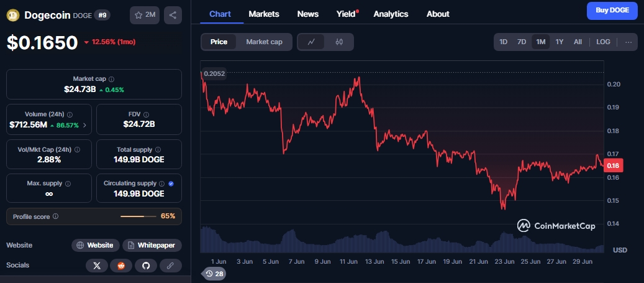Open the share icon button
The width and height of the screenshot is (644, 283).
pyautogui.click(x=173, y=15)
